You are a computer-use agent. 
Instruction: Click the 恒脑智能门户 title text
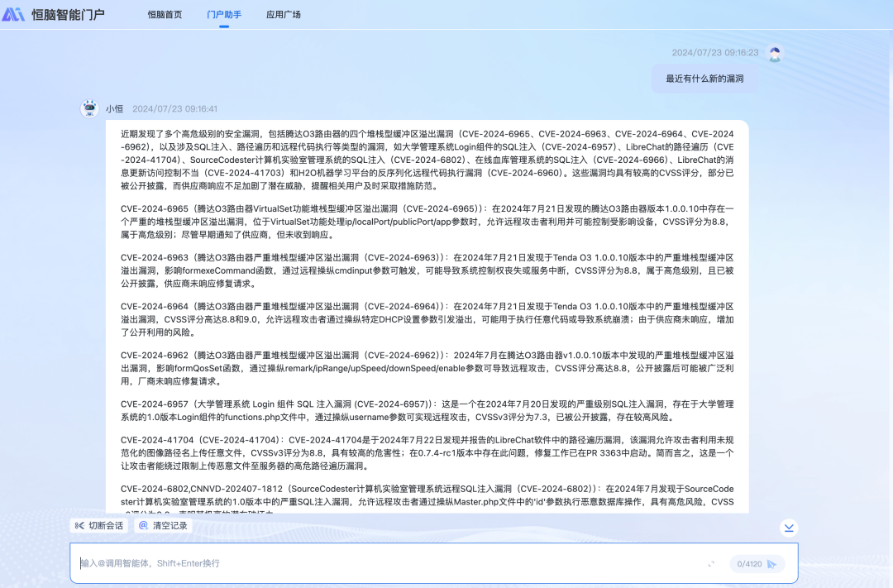[x=69, y=15]
